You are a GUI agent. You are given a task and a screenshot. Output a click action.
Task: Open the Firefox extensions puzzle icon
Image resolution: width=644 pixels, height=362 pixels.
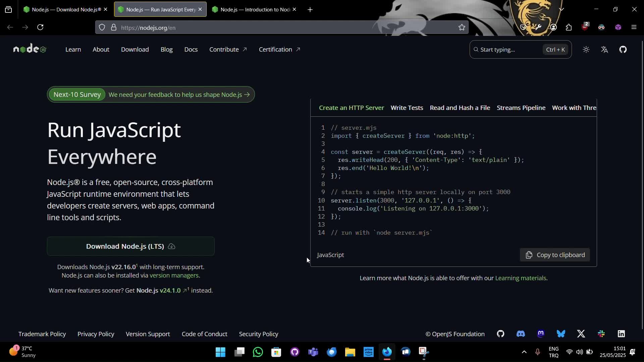(x=569, y=27)
